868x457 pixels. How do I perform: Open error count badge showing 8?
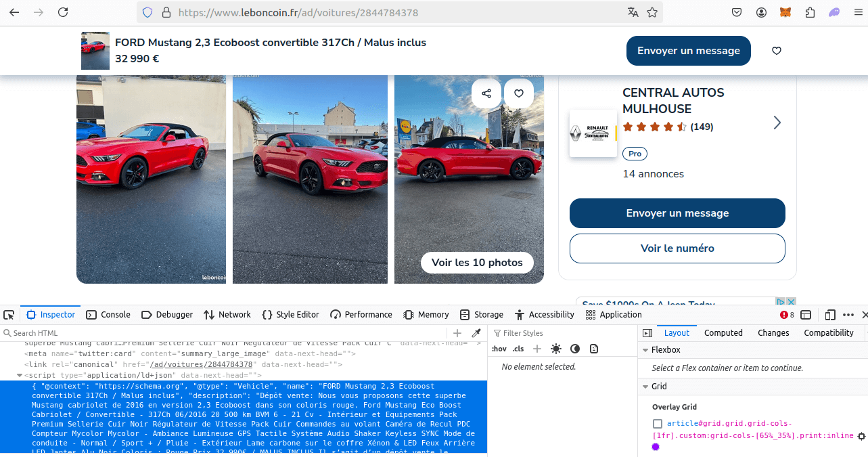coord(787,315)
